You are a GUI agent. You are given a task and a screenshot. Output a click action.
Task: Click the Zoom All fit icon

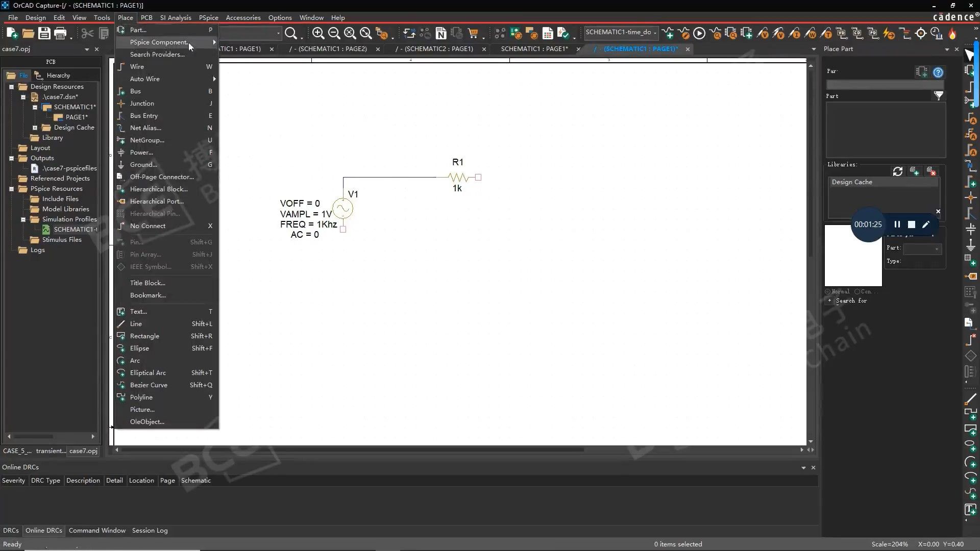365,34
